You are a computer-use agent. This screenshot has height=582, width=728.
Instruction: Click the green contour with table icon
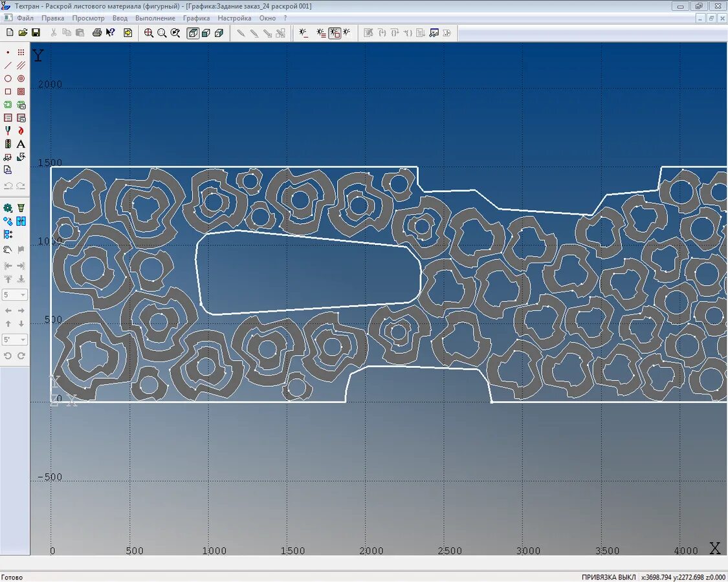pyautogui.click(x=21, y=105)
